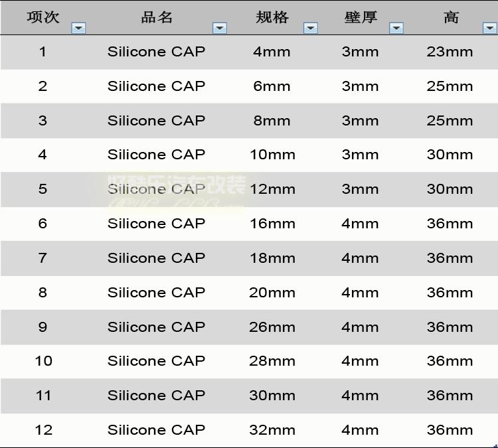This screenshot has height=448, width=498.
Task: Open the 品名 column filter dropdown
Action: click(220, 28)
